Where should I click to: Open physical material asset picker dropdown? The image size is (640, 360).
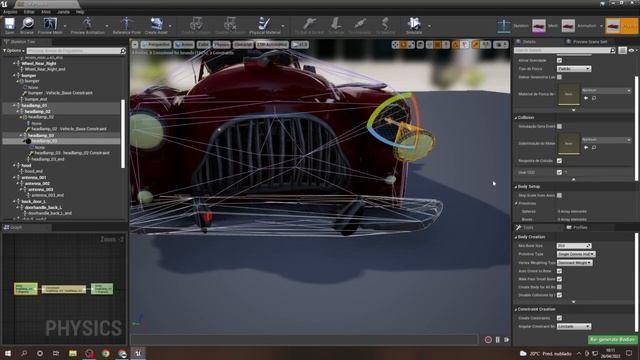[606, 90]
